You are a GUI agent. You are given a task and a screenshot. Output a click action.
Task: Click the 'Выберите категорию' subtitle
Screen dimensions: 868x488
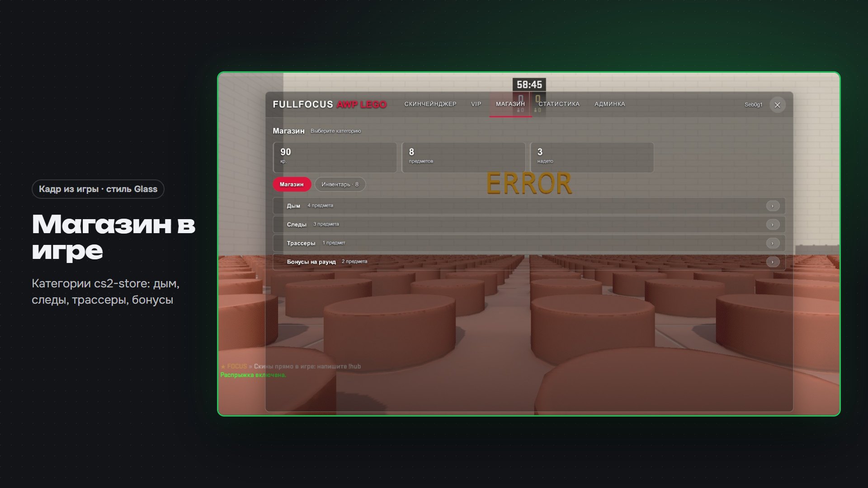[x=335, y=131]
